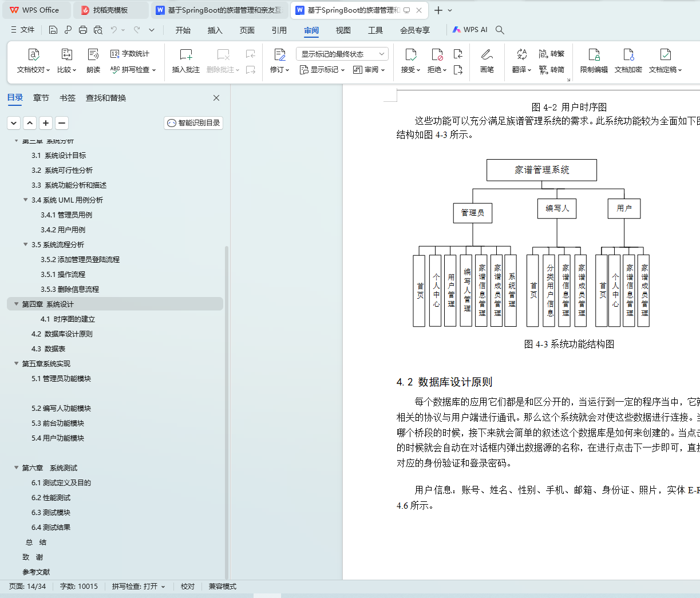Click the outline panel vertical scrollbar
700x598 pixels.
[x=227, y=412]
